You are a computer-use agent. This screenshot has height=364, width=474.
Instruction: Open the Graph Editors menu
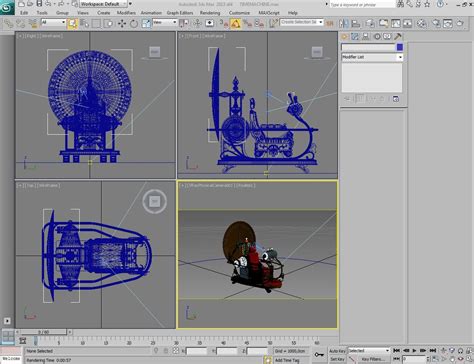pos(180,13)
